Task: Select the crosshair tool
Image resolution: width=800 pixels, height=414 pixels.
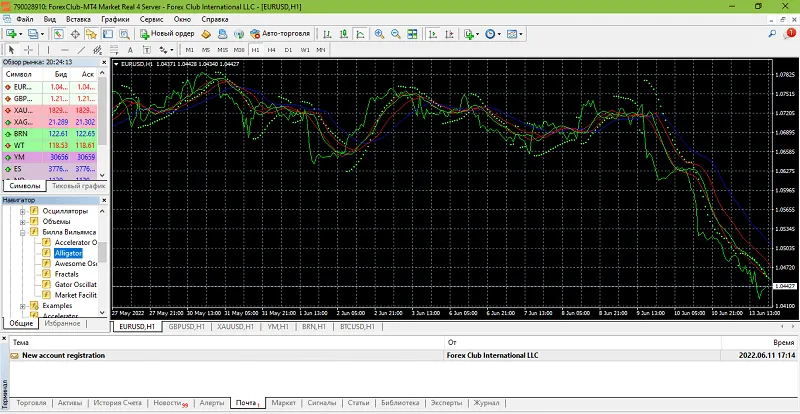Action: pyautogui.click(x=29, y=50)
